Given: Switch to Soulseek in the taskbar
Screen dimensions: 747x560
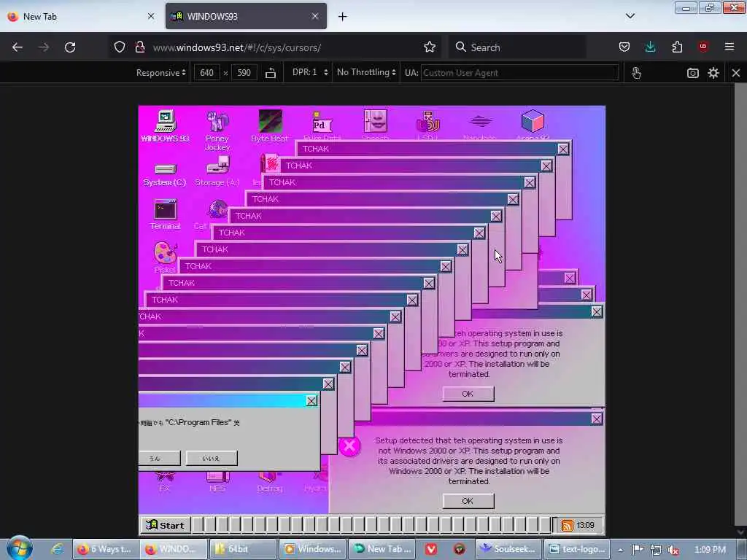Looking at the screenshot, I should (508, 549).
